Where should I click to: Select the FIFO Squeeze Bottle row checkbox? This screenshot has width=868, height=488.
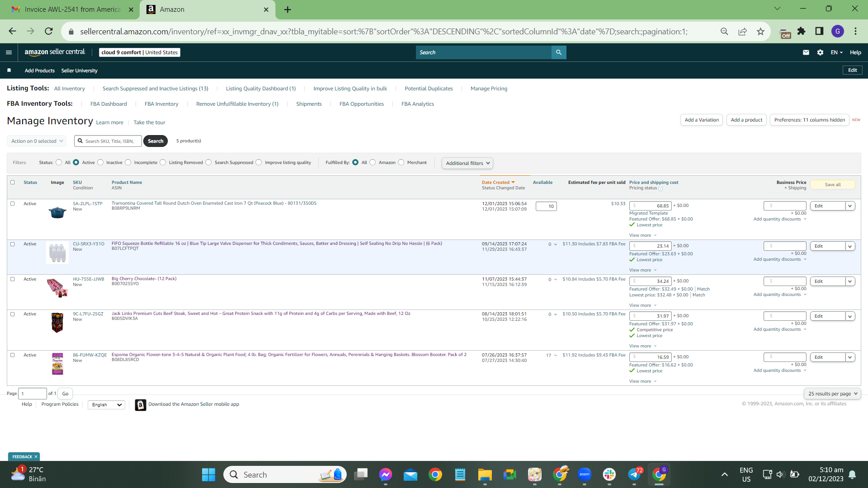coord(13,244)
